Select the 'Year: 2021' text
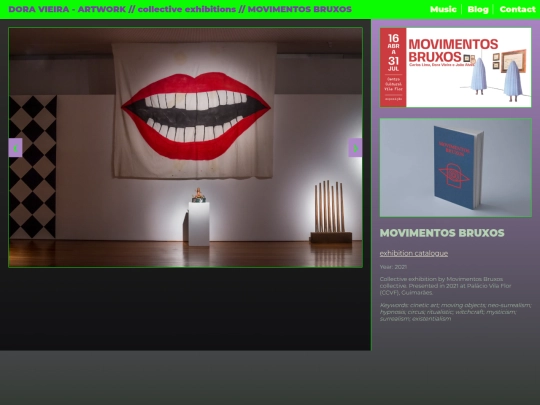Screen dimensions: 540x405 [393, 267]
